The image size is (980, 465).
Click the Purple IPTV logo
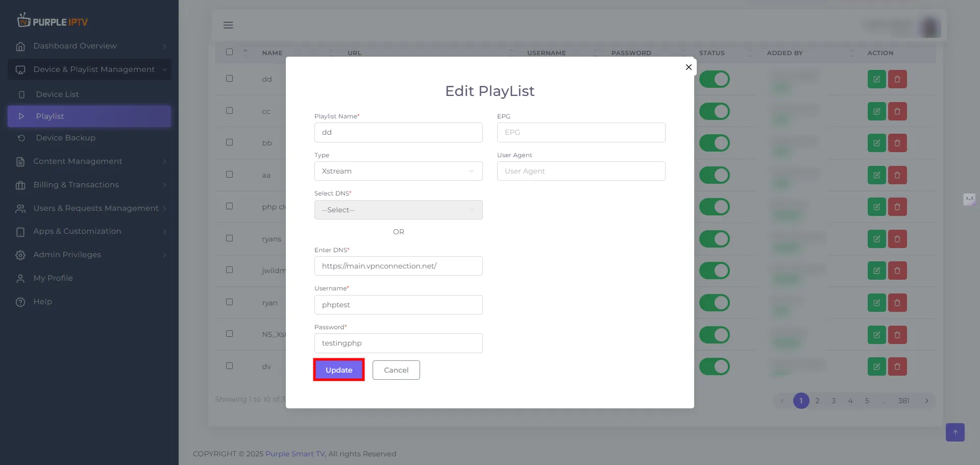tap(52, 20)
